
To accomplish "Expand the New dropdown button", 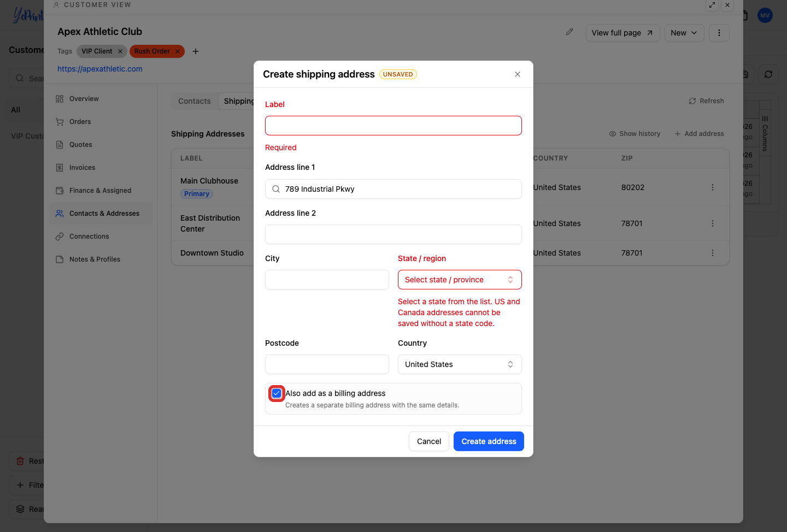I will [684, 33].
